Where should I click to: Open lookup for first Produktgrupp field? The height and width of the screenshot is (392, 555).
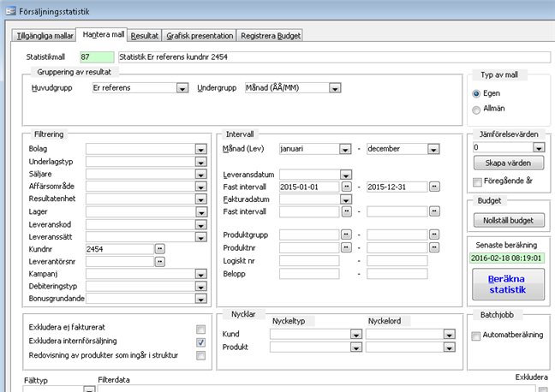346,235
